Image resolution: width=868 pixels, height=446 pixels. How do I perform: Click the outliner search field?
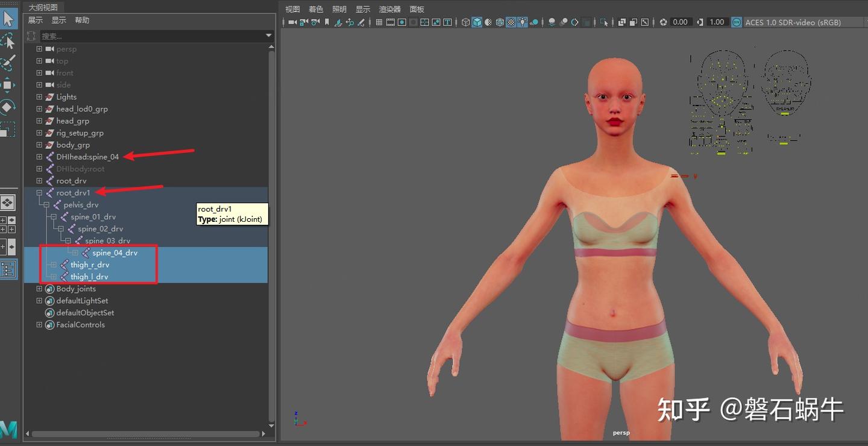point(151,36)
